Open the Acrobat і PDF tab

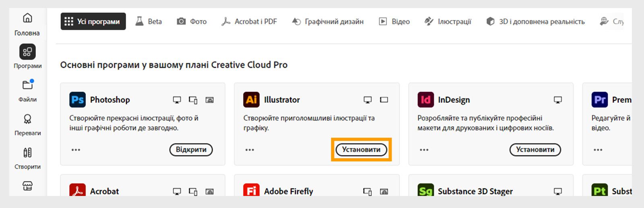(x=249, y=21)
